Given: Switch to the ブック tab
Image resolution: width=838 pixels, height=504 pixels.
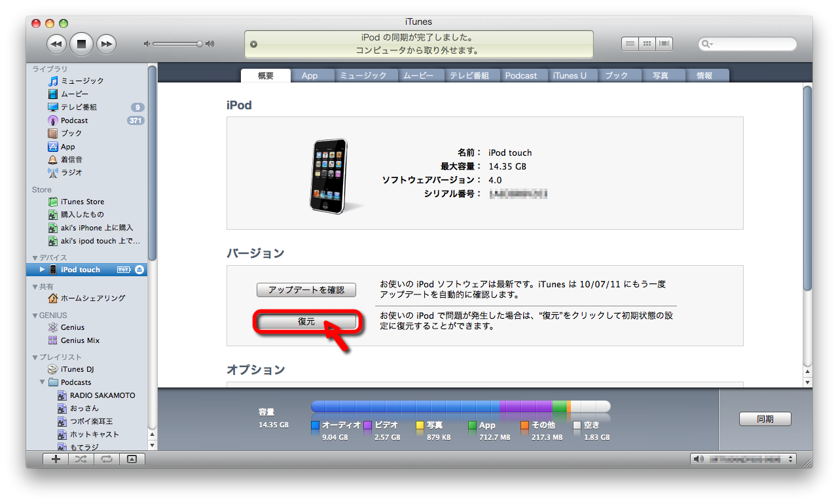Looking at the screenshot, I should tap(616, 76).
